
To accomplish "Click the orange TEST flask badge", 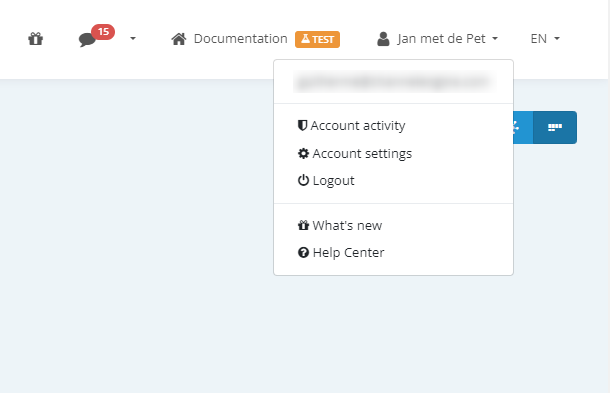I will point(317,39).
